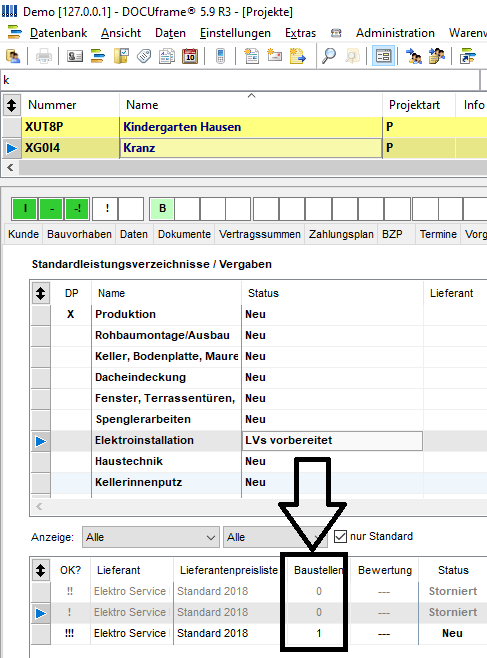Image resolution: width=487 pixels, height=658 pixels.
Task: Open the first Anzeige Alle dropdown
Action: click(x=151, y=537)
